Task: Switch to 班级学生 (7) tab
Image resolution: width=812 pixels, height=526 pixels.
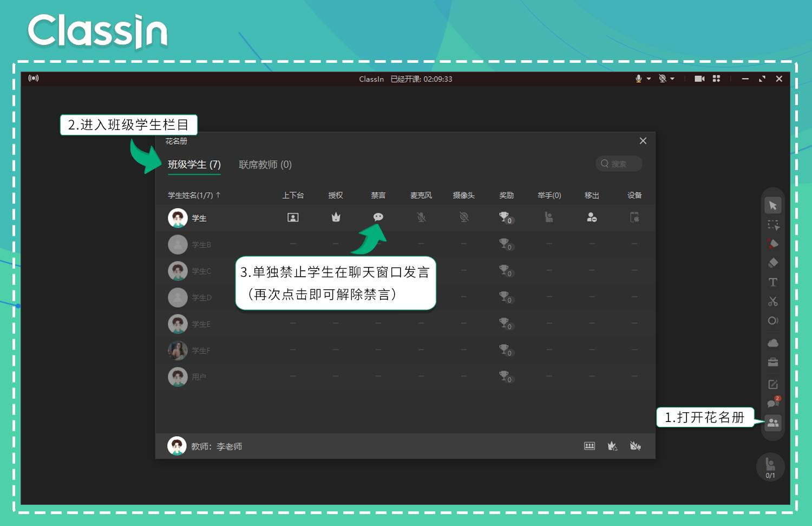Action: coord(194,164)
